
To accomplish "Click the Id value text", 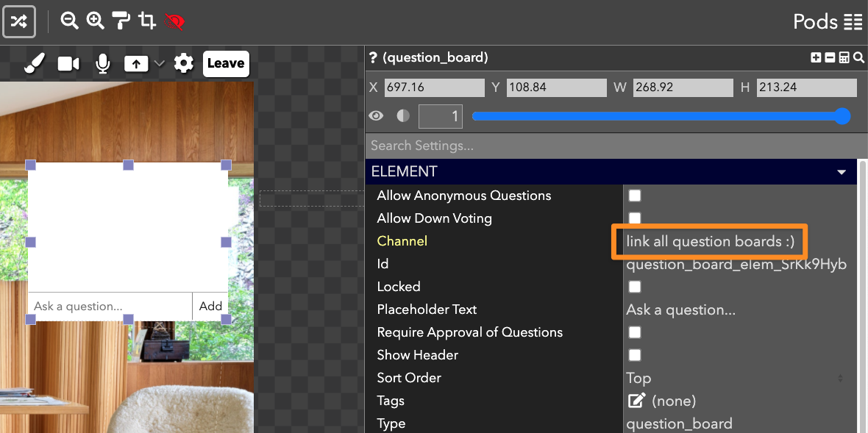I will pyautogui.click(x=736, y=265).
